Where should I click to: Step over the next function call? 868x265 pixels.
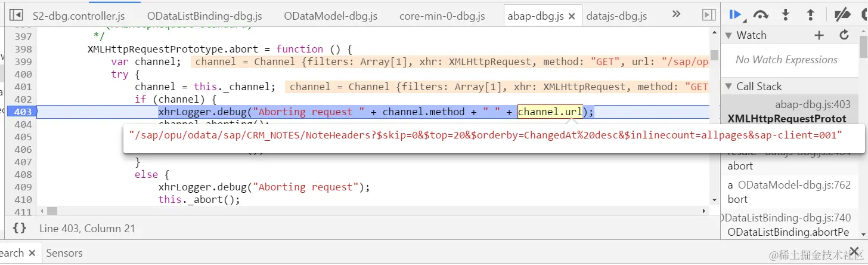coord(760,15)
